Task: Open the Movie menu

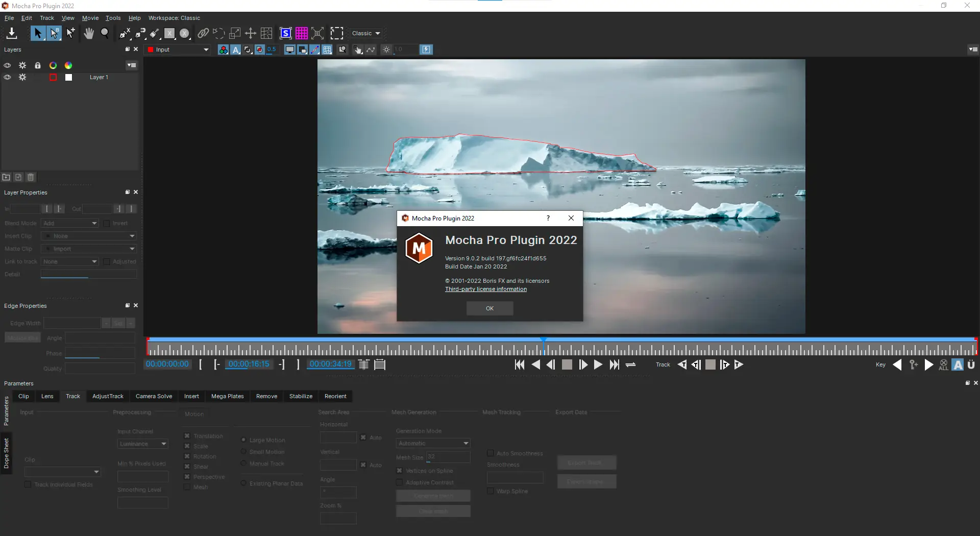Action: coord(90,18)
